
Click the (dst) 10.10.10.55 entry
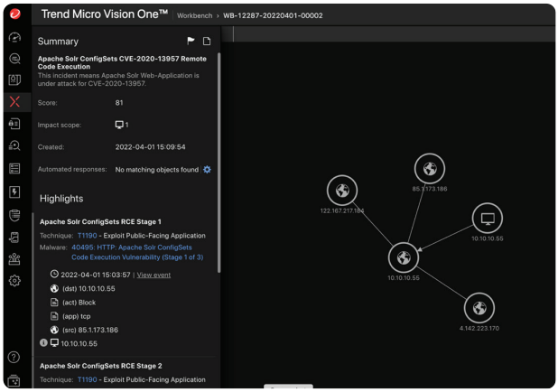[88, 288]
